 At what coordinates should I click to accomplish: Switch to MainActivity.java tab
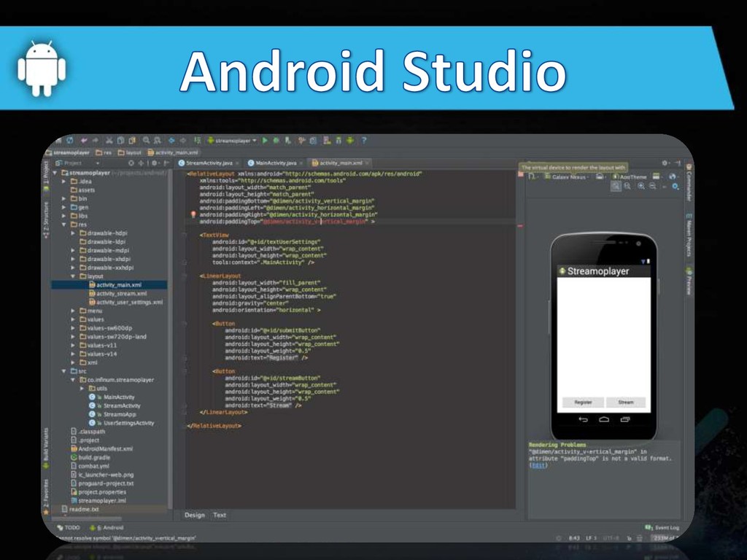click(x=275, y=163)
